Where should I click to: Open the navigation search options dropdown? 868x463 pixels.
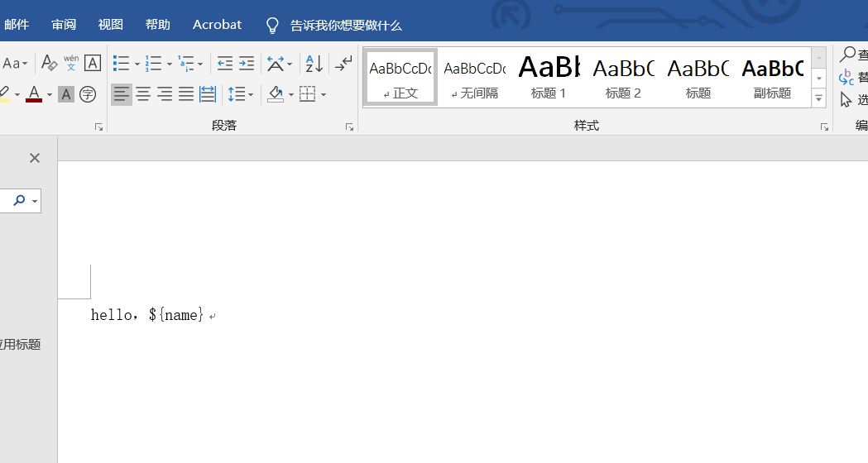click(x=35, y=201)
